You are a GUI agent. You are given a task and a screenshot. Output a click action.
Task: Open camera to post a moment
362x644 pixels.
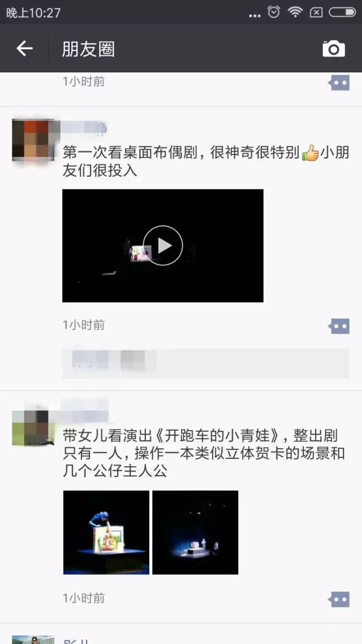click(x=333, y=49)
